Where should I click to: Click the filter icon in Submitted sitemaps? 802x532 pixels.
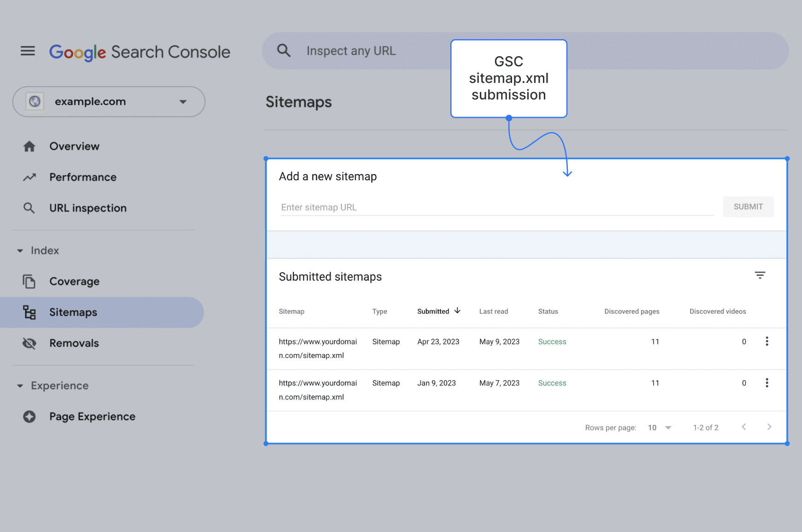[x=760, y=275]
